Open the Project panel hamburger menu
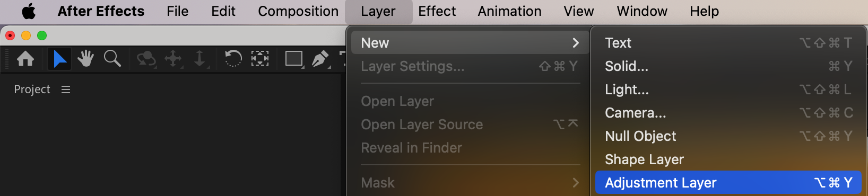This screenshot has height=196, width=868. click(x=66, y=90)
